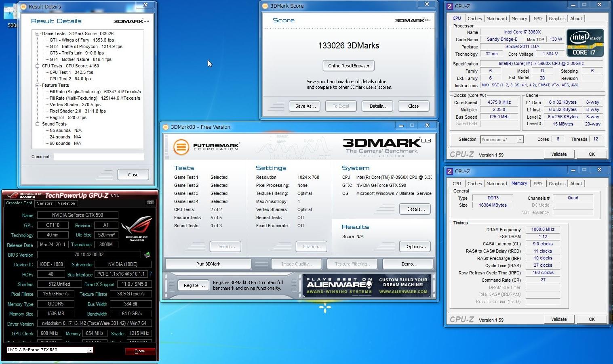Screen dimensions: 613x364
Task: Open SPD tab in the CPU-Z memory timings window
Action: coord(537,184)
